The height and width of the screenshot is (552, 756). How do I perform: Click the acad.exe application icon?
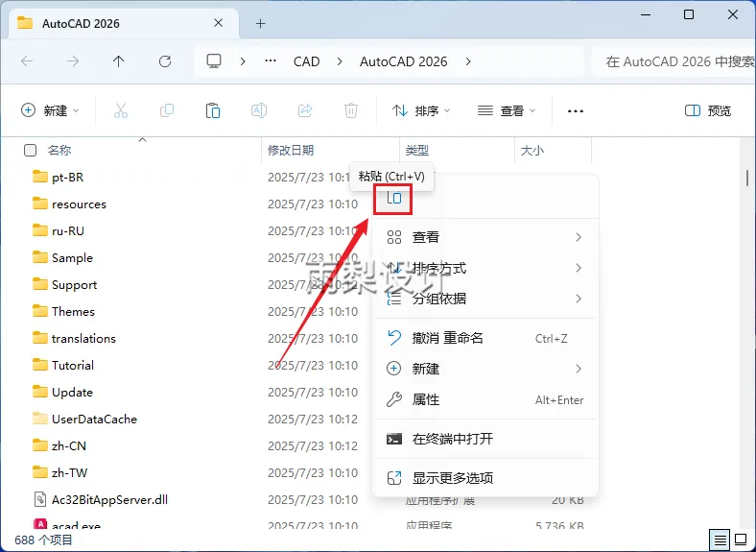(x=40, y=524)
